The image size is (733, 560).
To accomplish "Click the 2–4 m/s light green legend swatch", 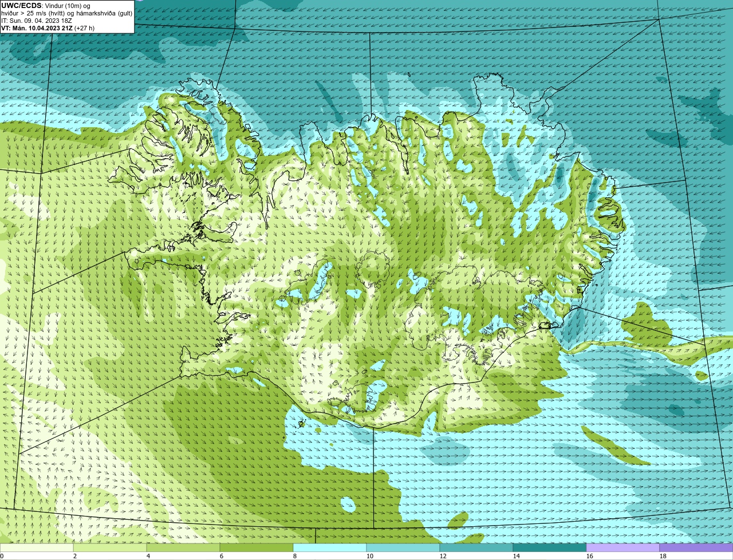I will [x=110, y=547].
